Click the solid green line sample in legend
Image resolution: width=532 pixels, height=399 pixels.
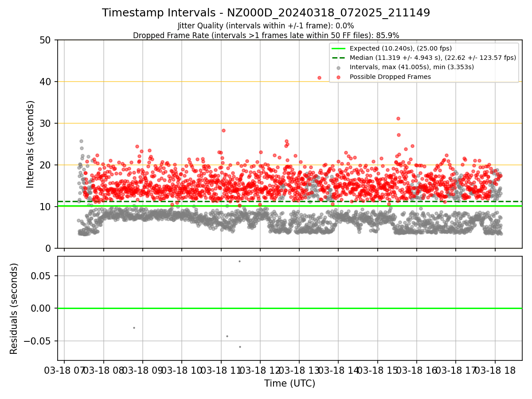[339, 48]
